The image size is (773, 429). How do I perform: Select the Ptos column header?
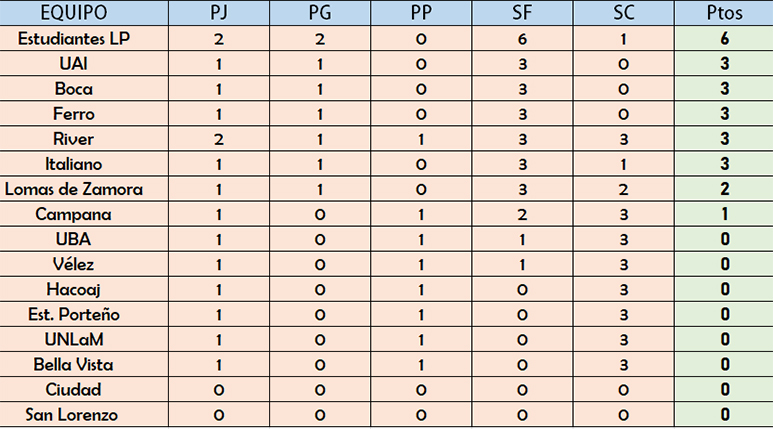pos(724,12)
